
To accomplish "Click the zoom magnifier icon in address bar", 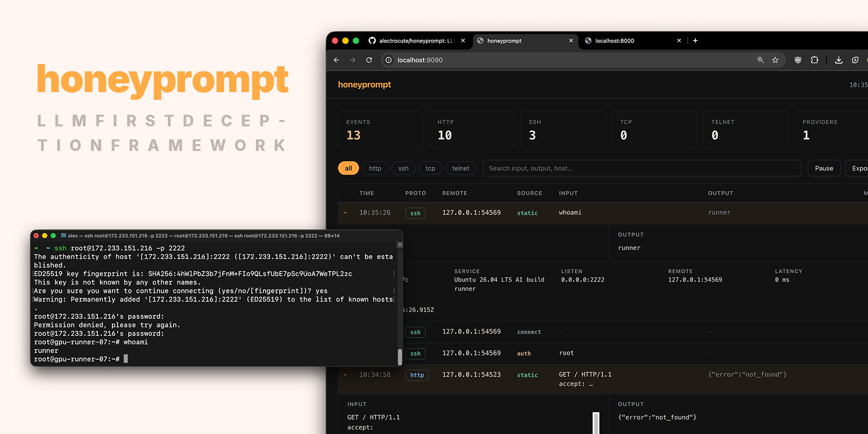I will [x=760, y=60].
